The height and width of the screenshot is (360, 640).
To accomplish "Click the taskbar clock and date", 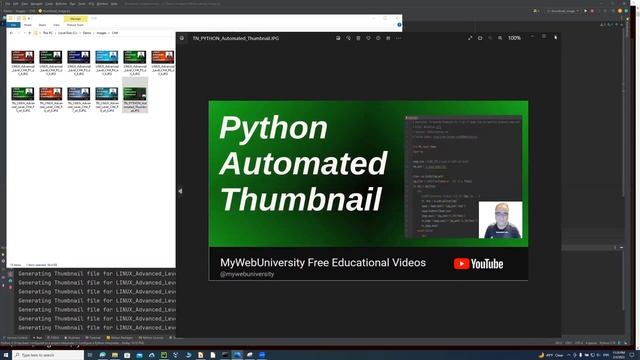I will [x=619, y=355].
